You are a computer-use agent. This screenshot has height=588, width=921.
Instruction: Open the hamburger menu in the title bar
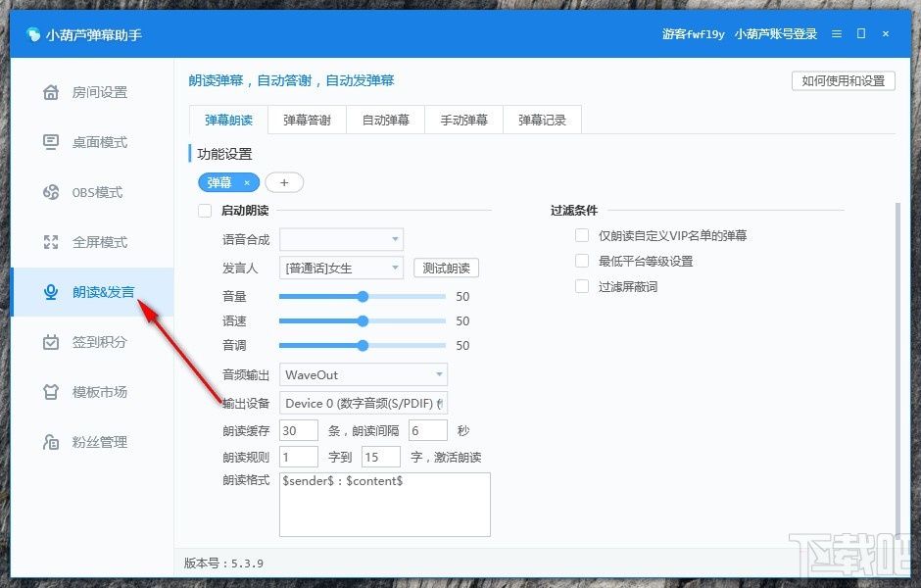tap(836, 33)
